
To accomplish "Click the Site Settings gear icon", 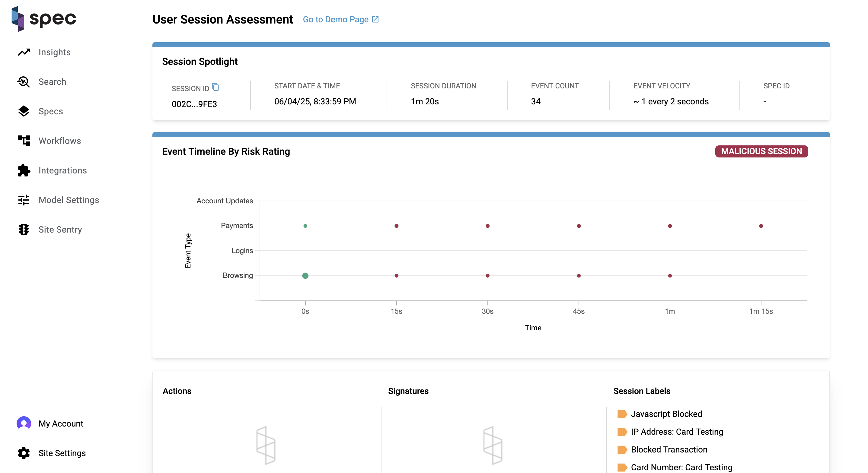I will point(24,453).
